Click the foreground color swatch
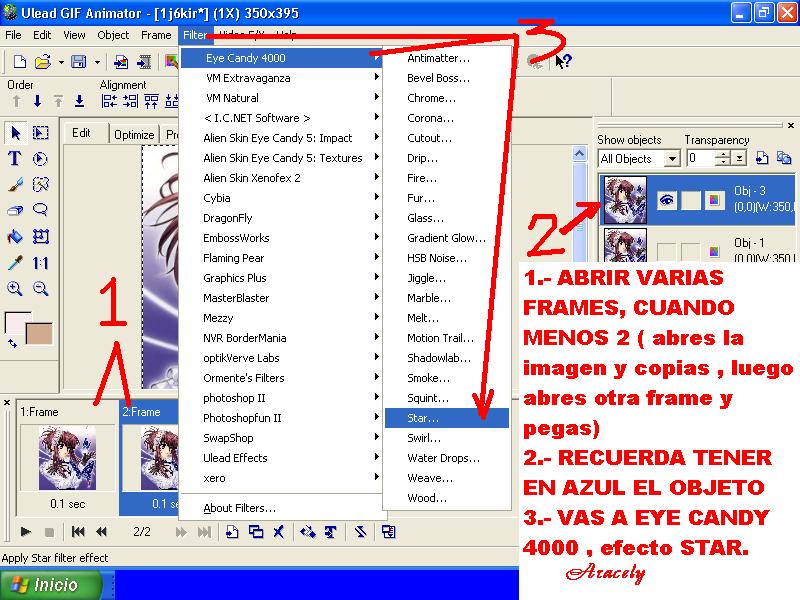Viewport: 800px width, 600px height. [17, 323]
